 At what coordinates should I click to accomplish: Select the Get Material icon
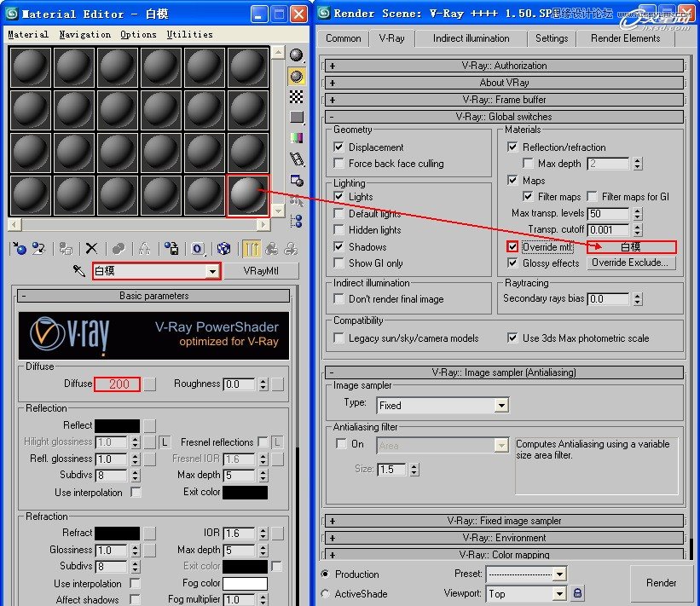(19, 249)
